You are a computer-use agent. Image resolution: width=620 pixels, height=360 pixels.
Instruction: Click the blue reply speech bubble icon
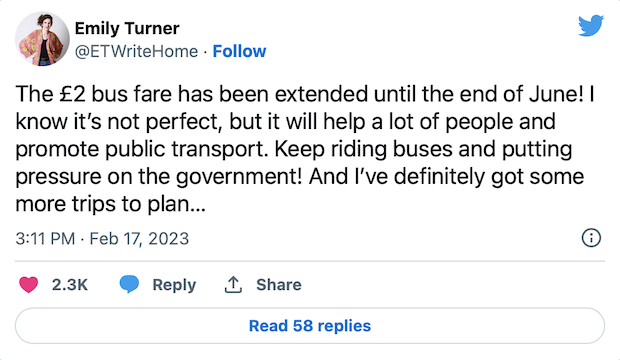coord(129,284)
